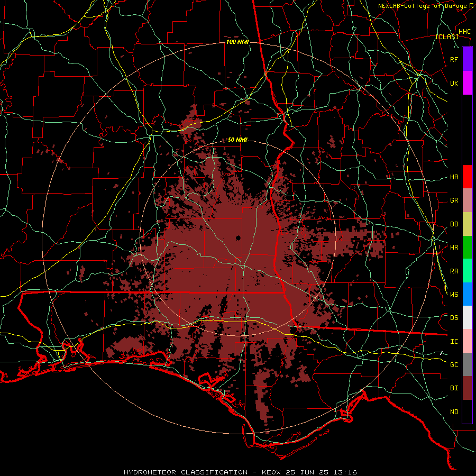Click the ND legend label
This screenshot has height=476, width=476.
click(454, 412)
